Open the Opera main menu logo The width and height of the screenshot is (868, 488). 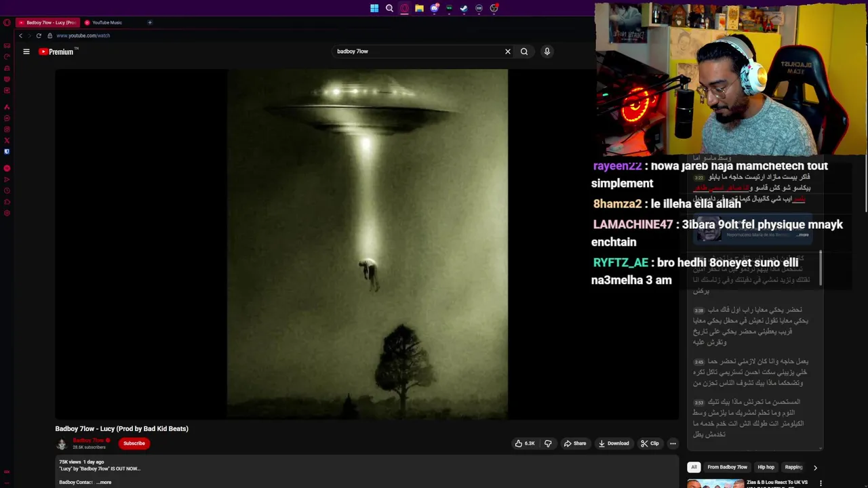click(x=7, y=22)
